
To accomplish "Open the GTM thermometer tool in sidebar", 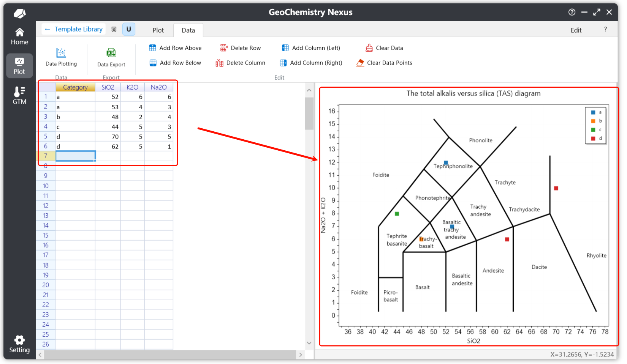I will pyautogui.click(x=19, y=95).
